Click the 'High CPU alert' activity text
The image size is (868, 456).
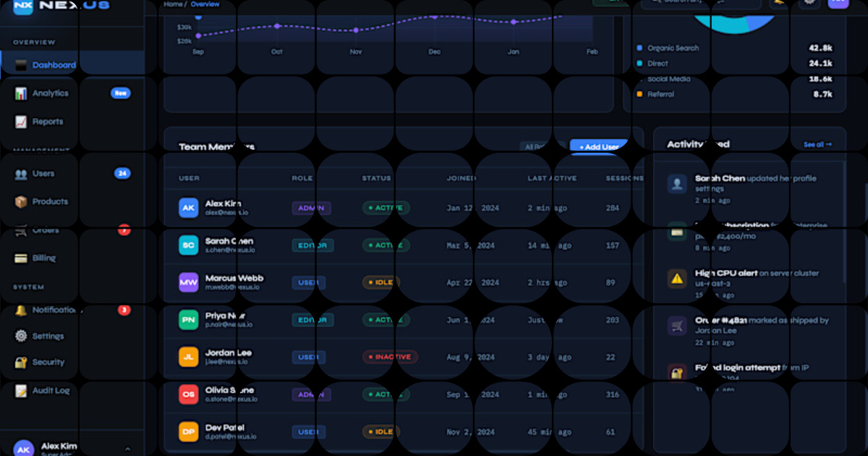726,274
